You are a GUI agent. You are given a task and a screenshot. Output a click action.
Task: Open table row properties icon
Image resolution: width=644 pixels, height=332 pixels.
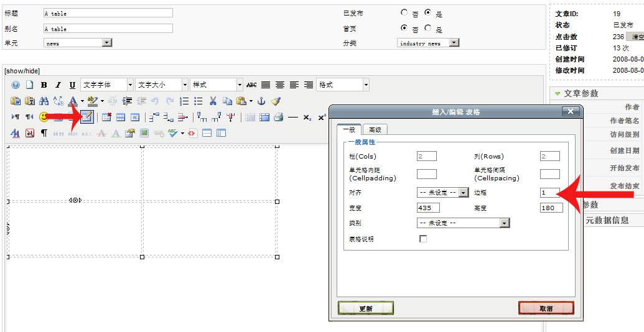[x=121, y=117]
